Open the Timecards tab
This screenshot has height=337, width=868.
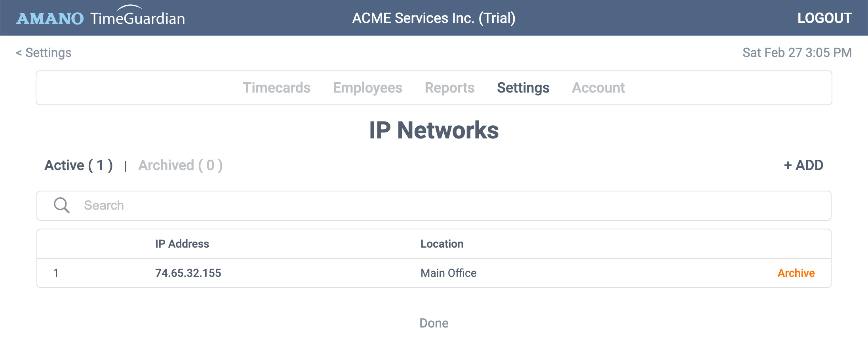coord(277,88)
